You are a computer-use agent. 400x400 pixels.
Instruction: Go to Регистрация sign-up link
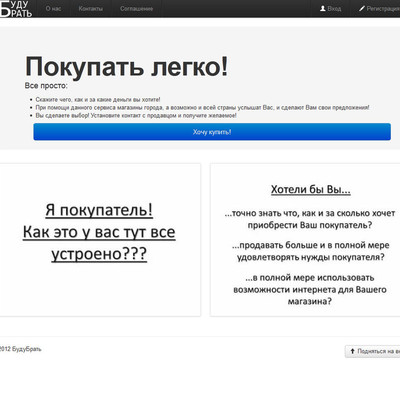point(383,9)
